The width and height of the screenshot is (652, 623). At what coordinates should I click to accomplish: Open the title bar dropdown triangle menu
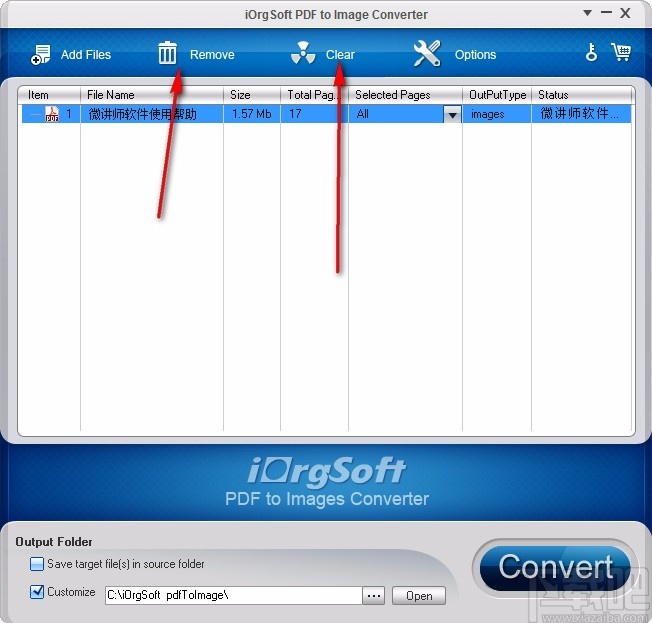coord(587,13)
